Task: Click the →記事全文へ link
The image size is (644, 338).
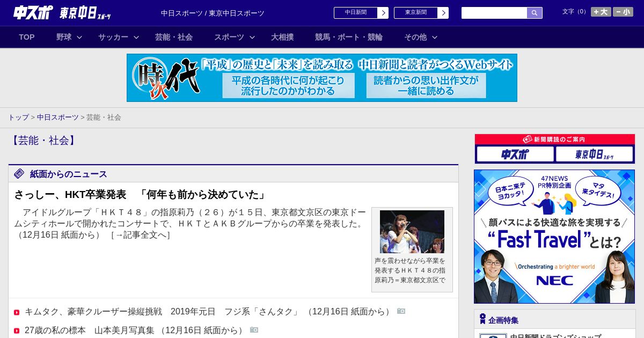Action: tap(140, 235)
